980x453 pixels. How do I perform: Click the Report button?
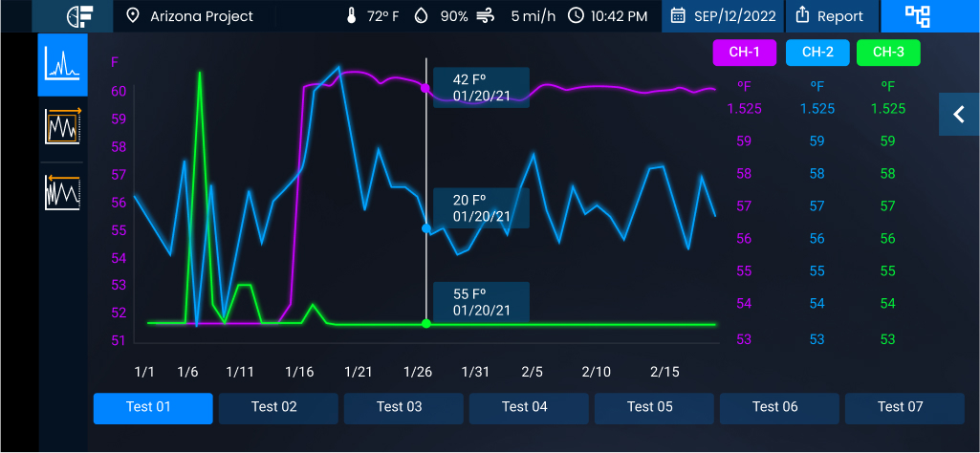click(829, 16)
